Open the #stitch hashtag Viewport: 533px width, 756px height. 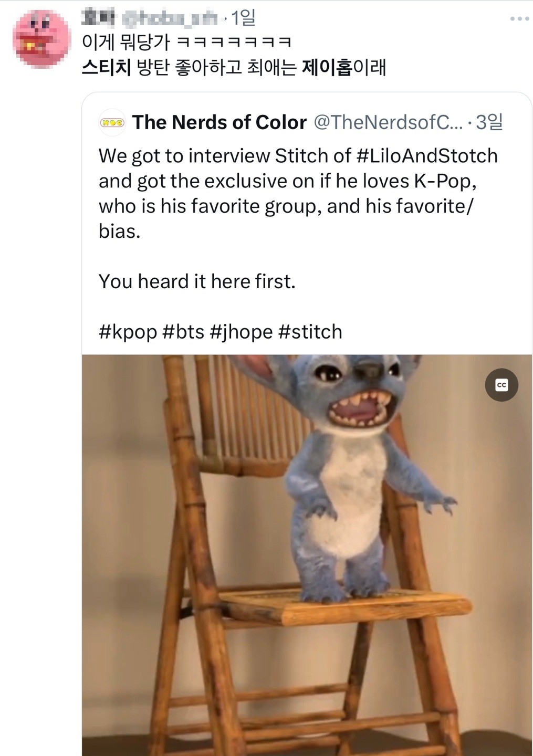(310, 332)
